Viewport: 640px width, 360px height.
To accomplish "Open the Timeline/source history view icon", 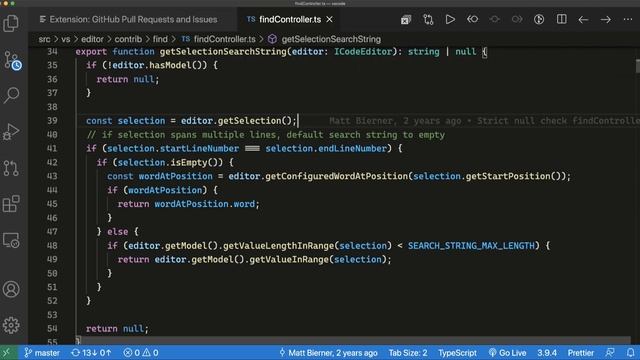I will click(x=12, y=60).
